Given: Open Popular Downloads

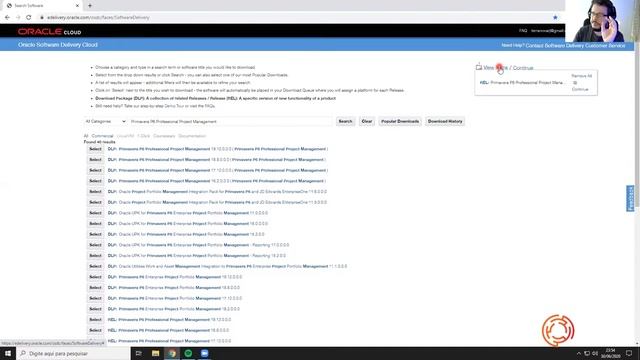Looking at the screenshot, I should 400,121.
